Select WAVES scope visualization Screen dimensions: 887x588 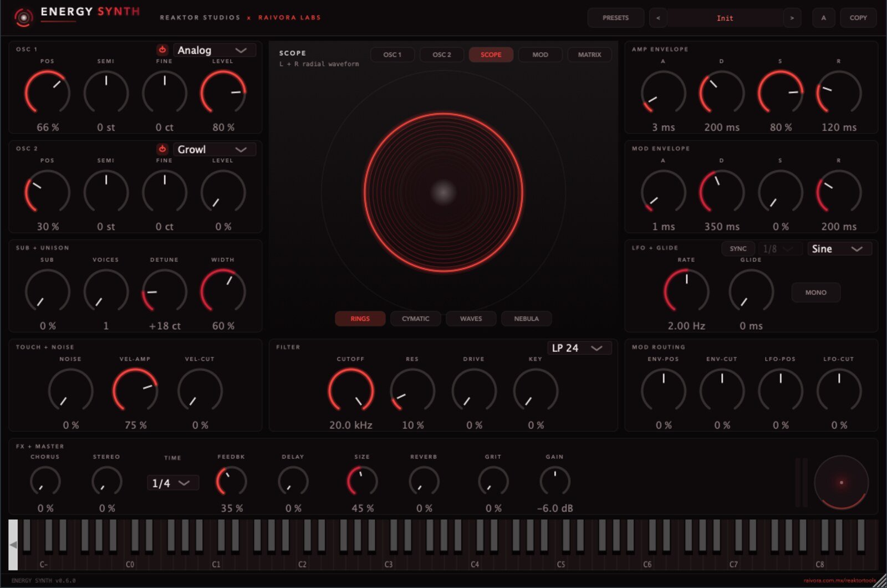click(x=471, y=319)
